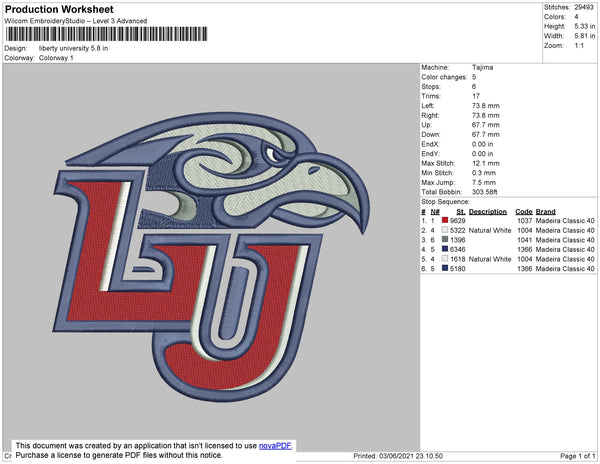600x464 pixels.
Task: Click the Max Stitch value 12.1 mm
Action: click(486, 163)
